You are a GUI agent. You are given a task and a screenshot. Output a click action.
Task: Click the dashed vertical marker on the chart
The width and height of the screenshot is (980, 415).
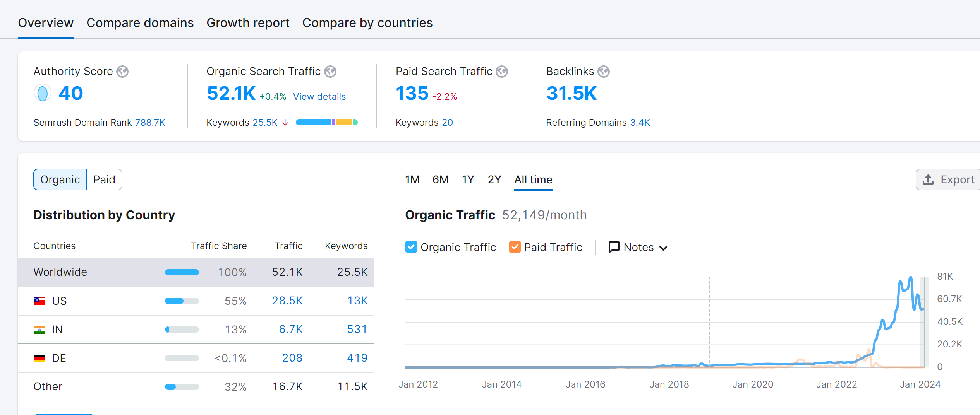point(709,322)
